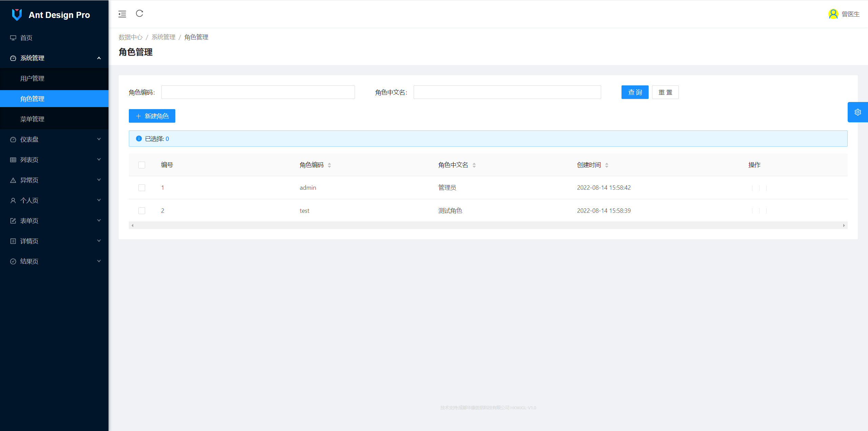Focus the 角色编码 input field
This screenshot has width=868, height=431.
258,92
